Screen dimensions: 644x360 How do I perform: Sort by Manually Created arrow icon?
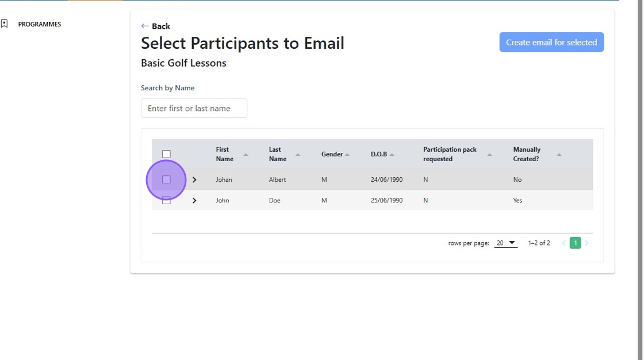pos(559,155)
